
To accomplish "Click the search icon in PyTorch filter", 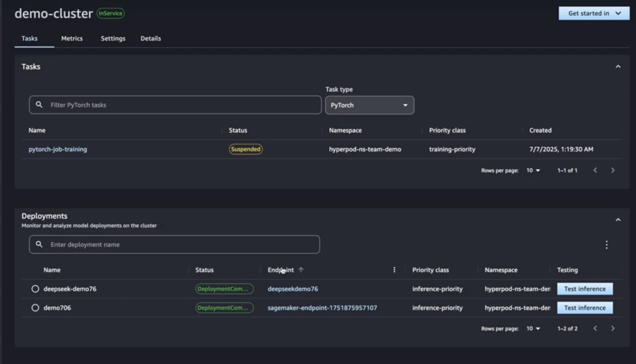I will coord(39,105).
